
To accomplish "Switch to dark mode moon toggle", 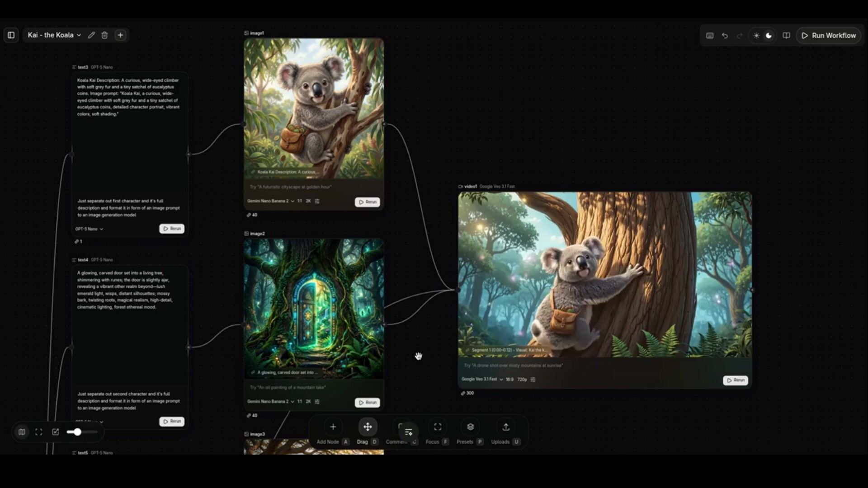I will [769, 35].
